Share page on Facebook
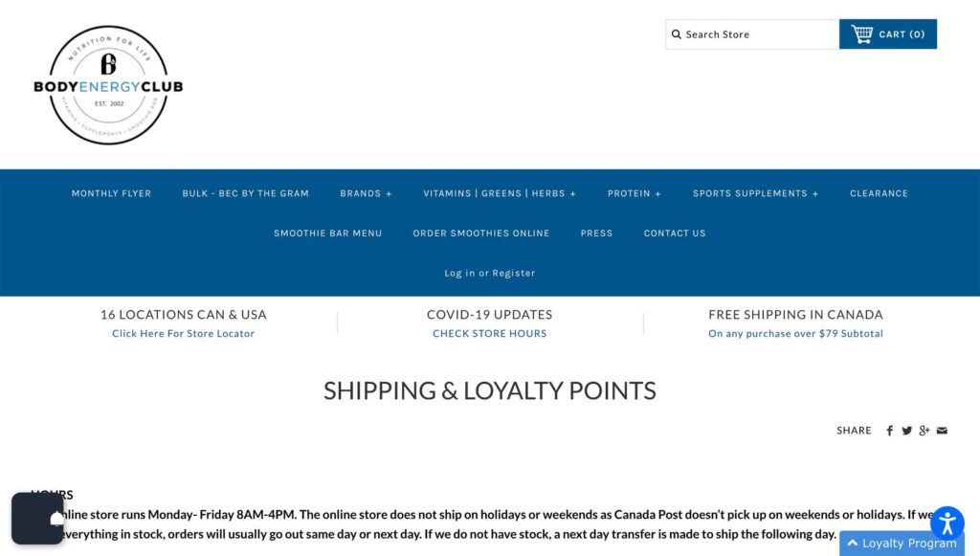Screen dimensions: 980x556 point(889,431)
